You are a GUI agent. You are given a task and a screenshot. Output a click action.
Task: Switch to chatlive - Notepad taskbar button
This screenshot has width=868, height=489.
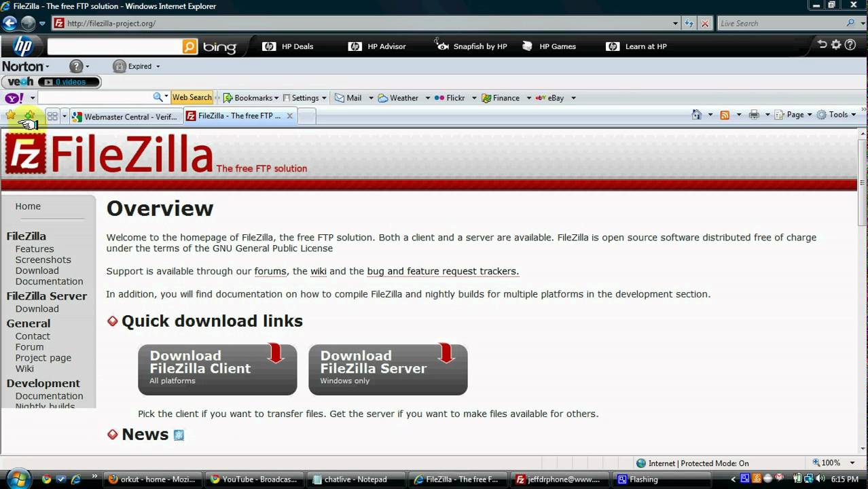355,479
